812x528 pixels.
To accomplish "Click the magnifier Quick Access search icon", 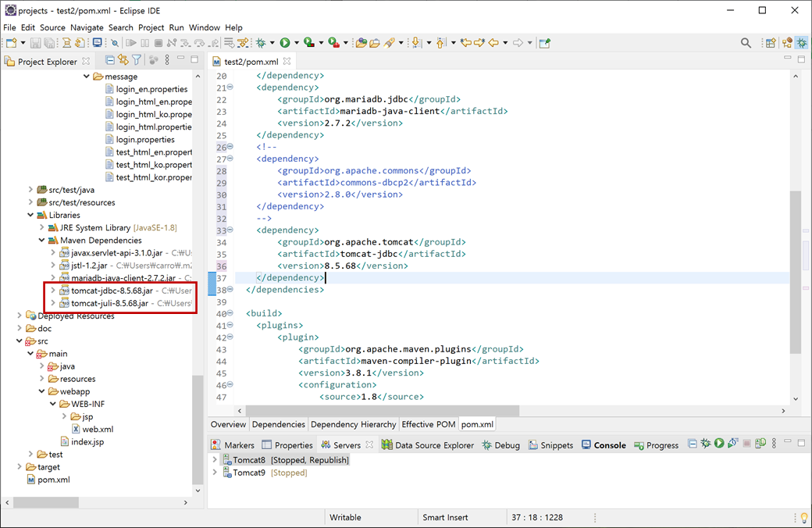I will pos(746,43).
